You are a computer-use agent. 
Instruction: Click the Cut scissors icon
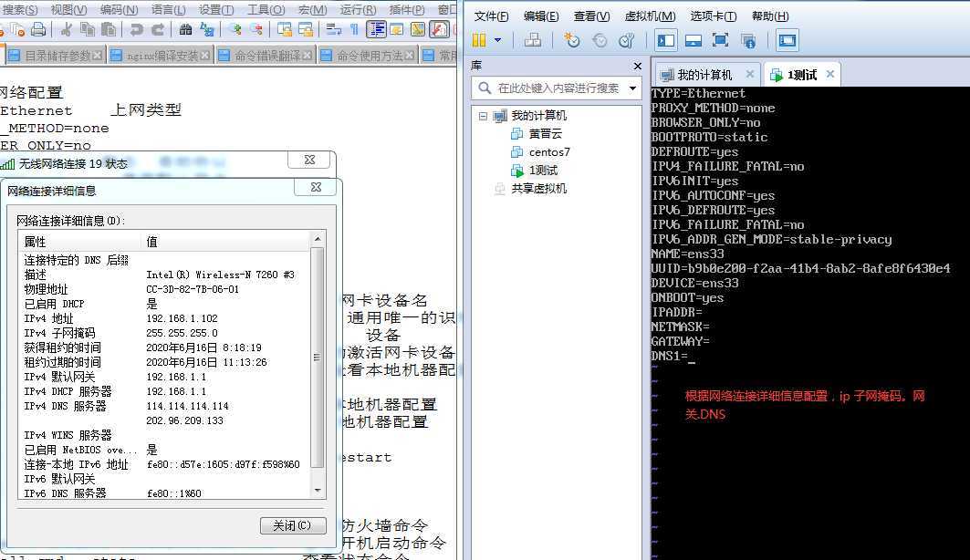click(67, 30)
